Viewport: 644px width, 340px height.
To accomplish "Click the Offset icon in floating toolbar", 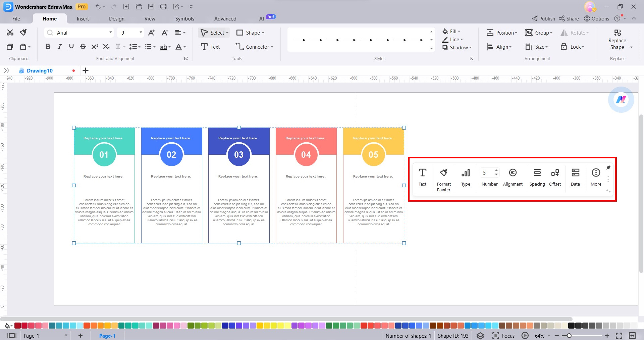I will pyautogui.click(x=555, y=173).
